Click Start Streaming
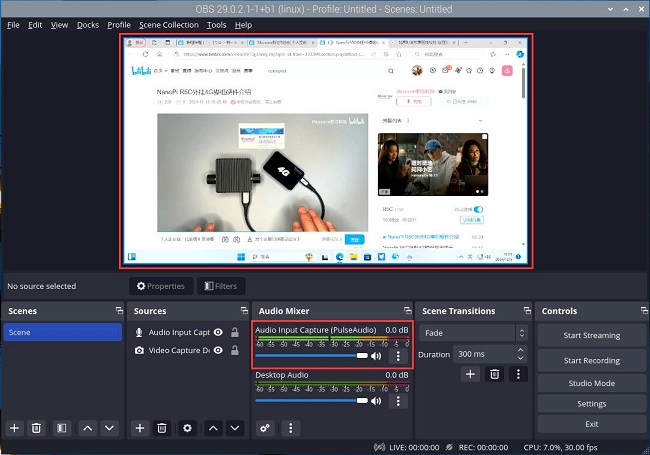This screenshot has height=455, width=650. coord(592,335)
